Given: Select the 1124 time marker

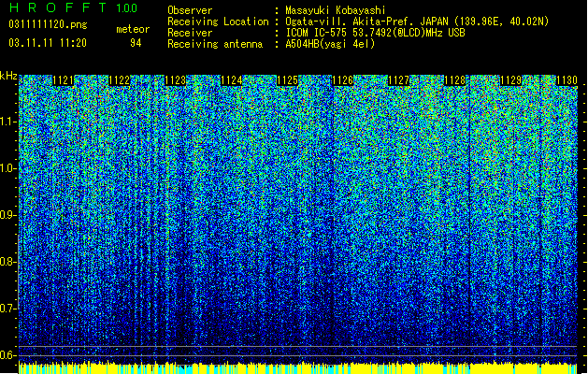Looking at the screenshot, I should [231, 80].
